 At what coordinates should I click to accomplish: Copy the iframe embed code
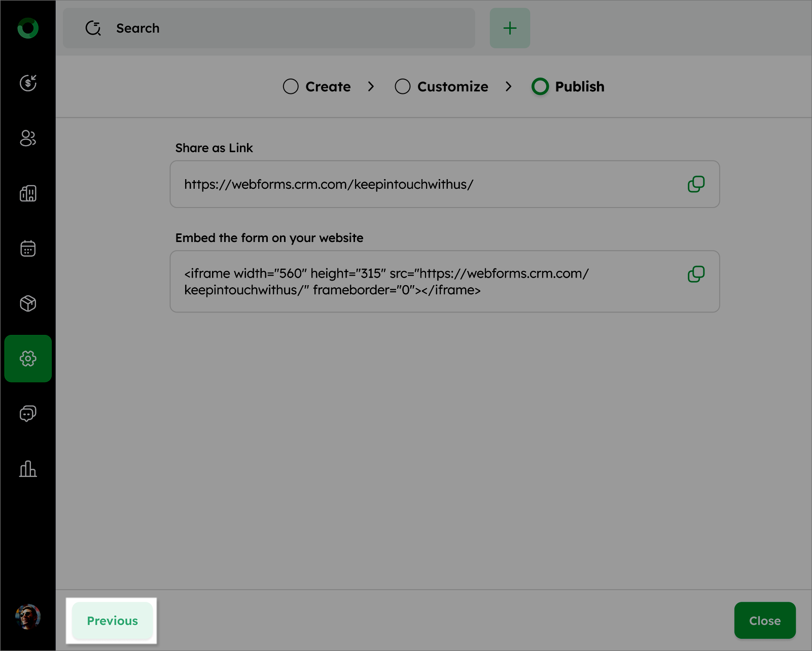[x=696, y=274]
